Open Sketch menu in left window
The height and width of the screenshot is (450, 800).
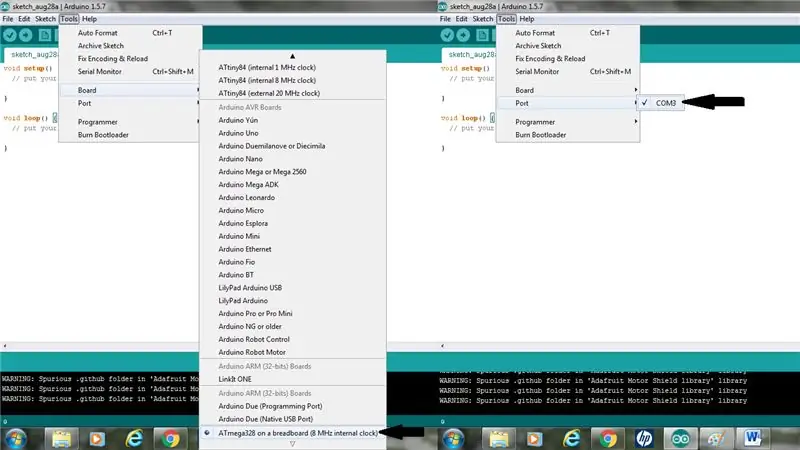45,19
